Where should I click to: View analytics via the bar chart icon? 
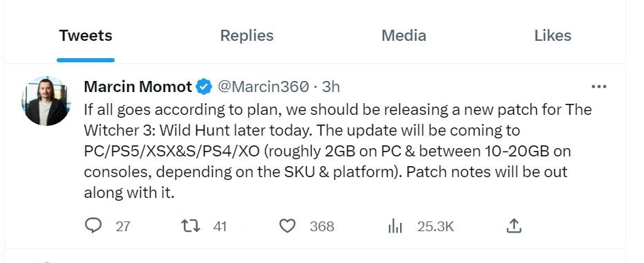click(395, 226)
